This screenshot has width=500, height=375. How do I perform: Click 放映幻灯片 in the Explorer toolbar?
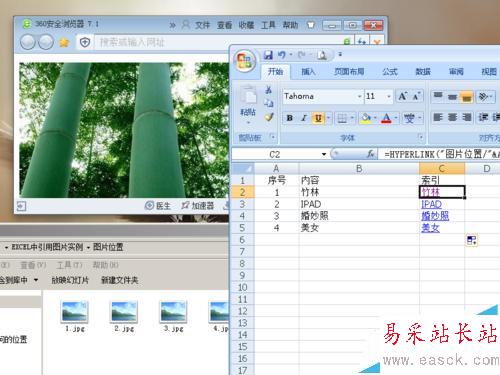click(x=70, y=280)
